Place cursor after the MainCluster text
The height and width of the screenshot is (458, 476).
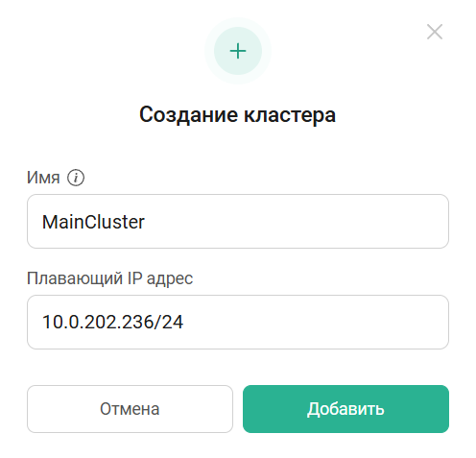point(146,222)
